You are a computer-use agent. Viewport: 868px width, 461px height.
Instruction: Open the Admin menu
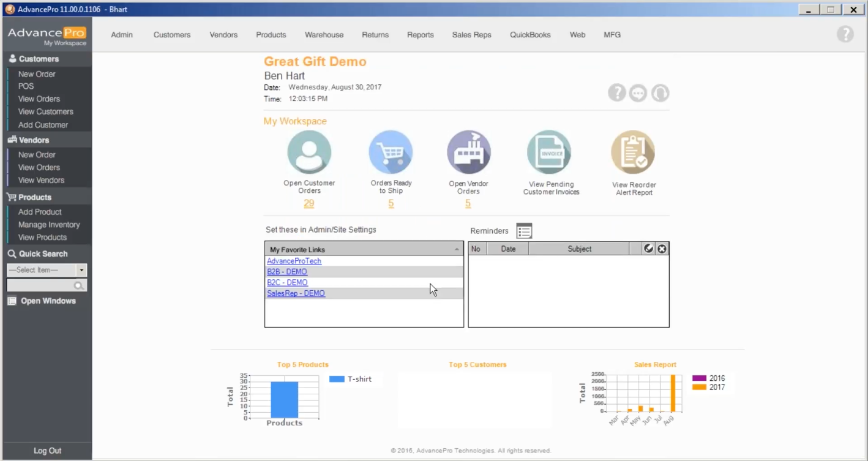tap(122, 35)
